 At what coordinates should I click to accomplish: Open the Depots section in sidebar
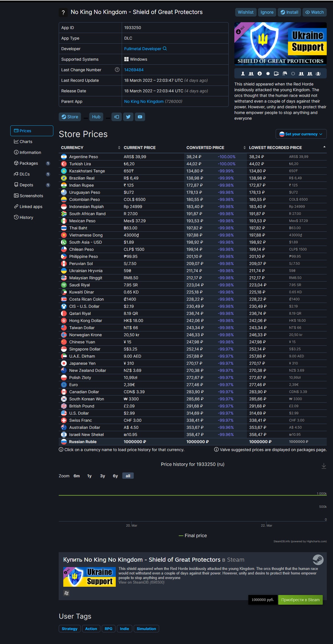point(32,185)
